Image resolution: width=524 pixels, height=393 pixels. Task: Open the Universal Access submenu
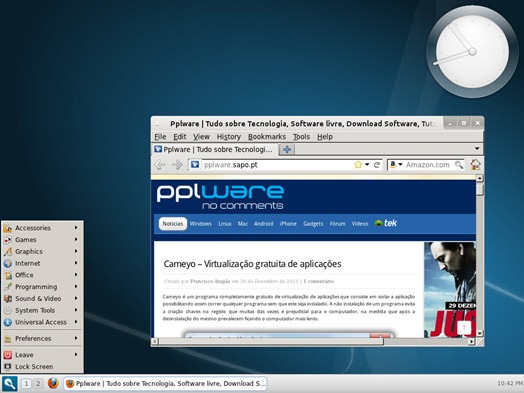click(x=42, y=322)
